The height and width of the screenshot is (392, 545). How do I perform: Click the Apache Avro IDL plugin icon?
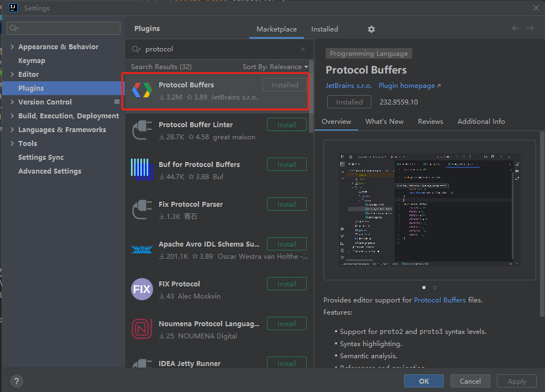tap(142, 249)
